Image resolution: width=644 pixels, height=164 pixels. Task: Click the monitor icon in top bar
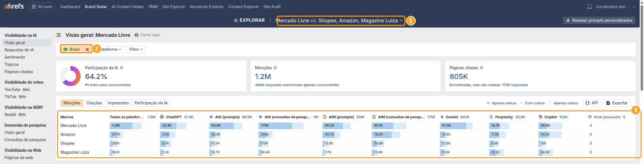click(x=589, y=7)
